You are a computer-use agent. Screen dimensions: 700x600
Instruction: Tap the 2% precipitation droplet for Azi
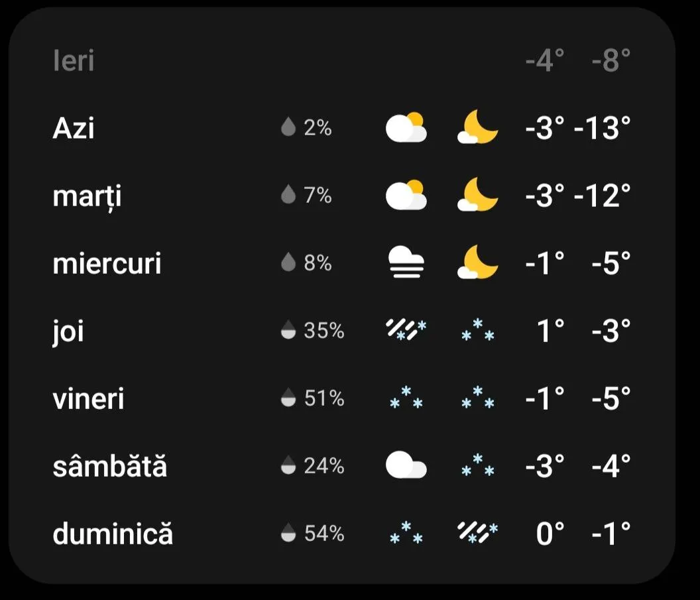288,127
